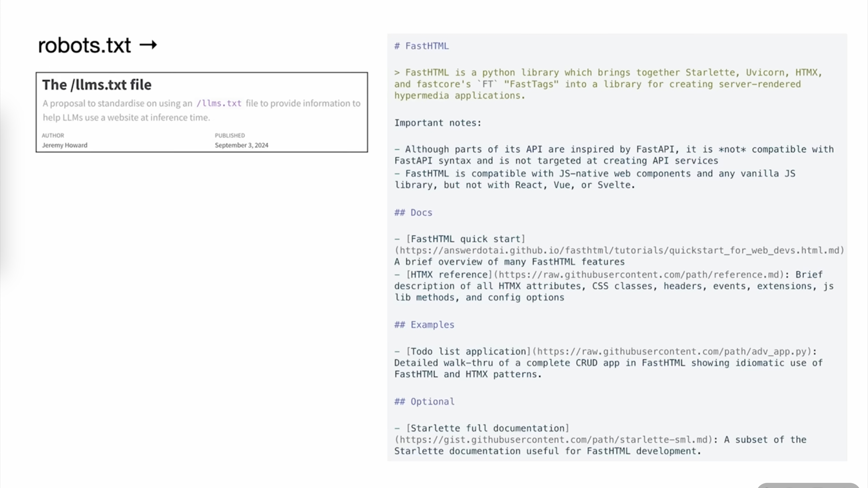The height and width of the screenshot is (488, 868).
Task: Click the September 3, 2024 publish date
Action: pyautogui.click(x=242, y=145)
